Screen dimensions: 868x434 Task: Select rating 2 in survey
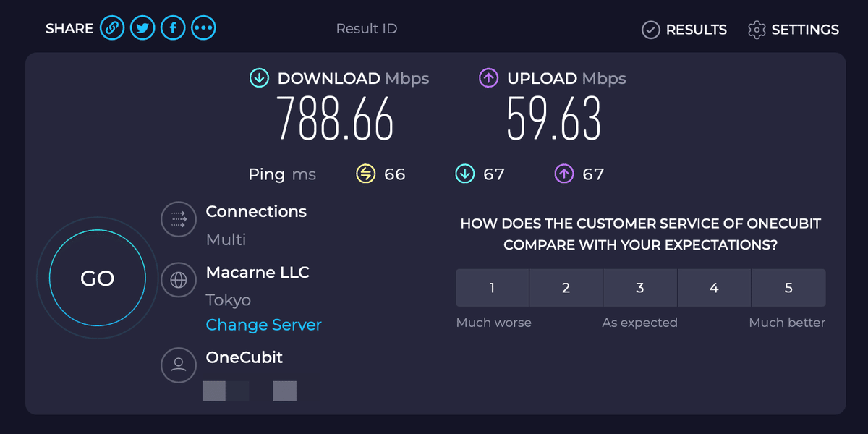pos(566,288)
